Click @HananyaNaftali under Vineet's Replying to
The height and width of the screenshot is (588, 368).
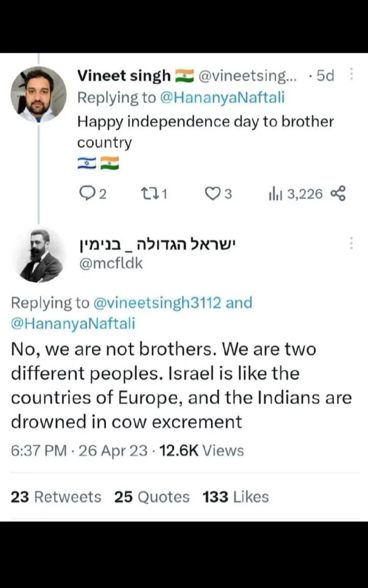222,98
